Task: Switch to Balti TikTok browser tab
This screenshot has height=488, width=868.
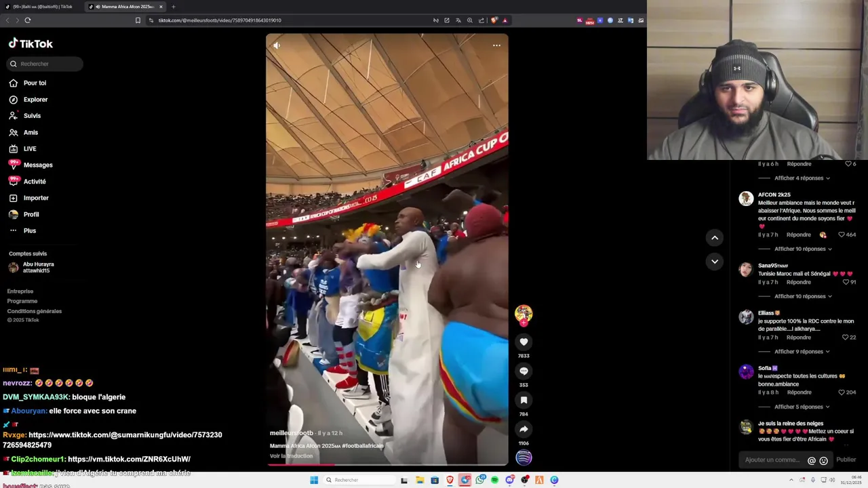Action: click(x=42, y=7)
